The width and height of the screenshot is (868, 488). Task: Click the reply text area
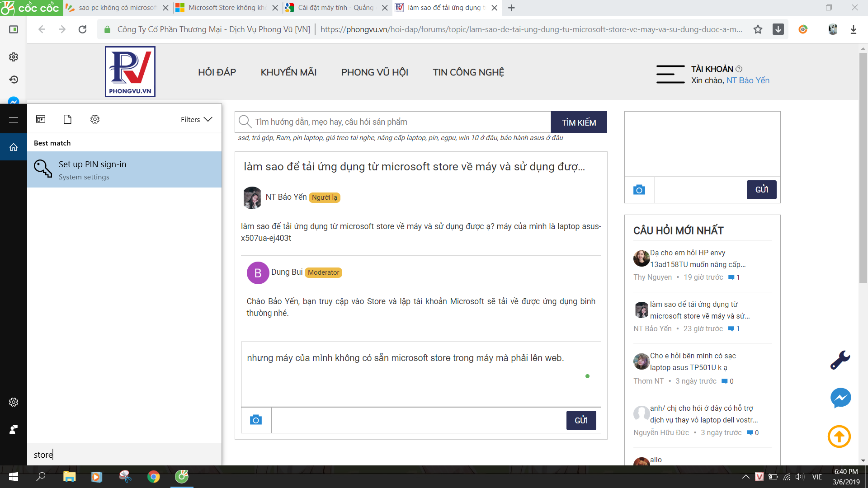click(x=421, y=374)
